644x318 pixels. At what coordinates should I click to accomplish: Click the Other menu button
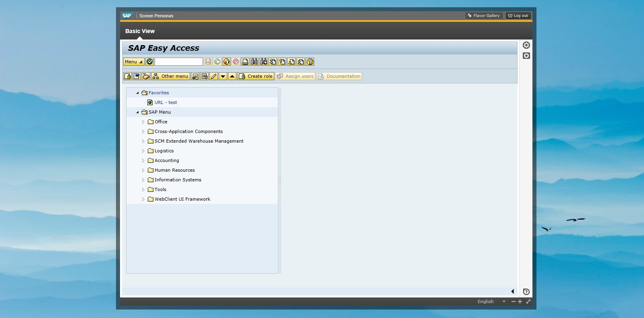pos(170,76)
